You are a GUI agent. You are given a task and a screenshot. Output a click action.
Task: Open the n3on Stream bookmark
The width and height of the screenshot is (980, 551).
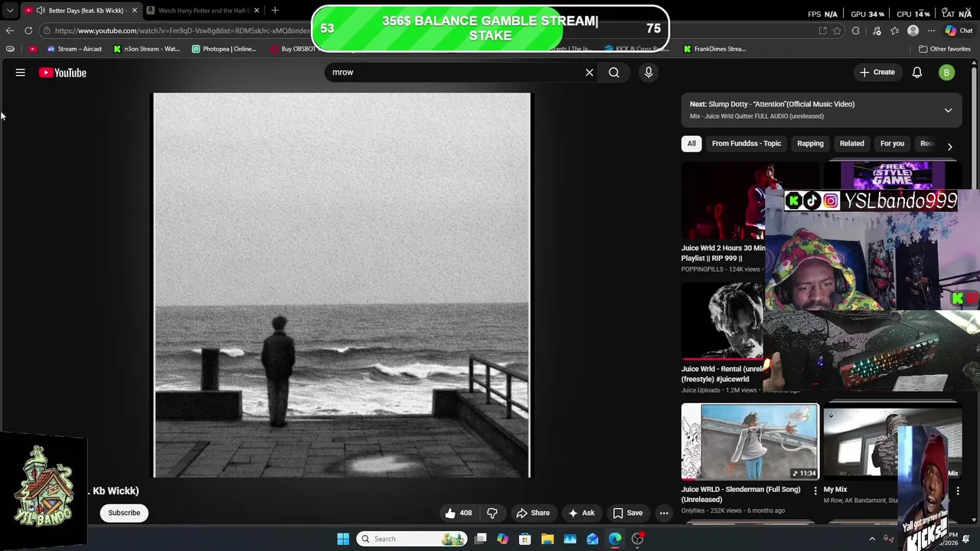tap(146, 49)
